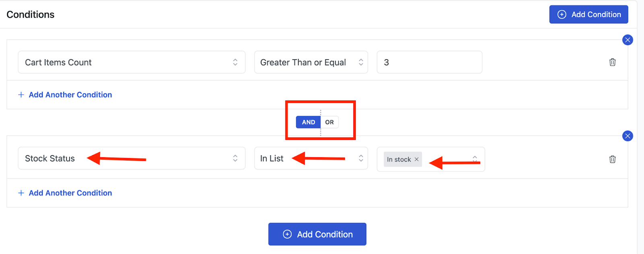Open the Cart Items Count dropdown
The width and height of the screenshot is (644, 254).
(x=132, y=62)
